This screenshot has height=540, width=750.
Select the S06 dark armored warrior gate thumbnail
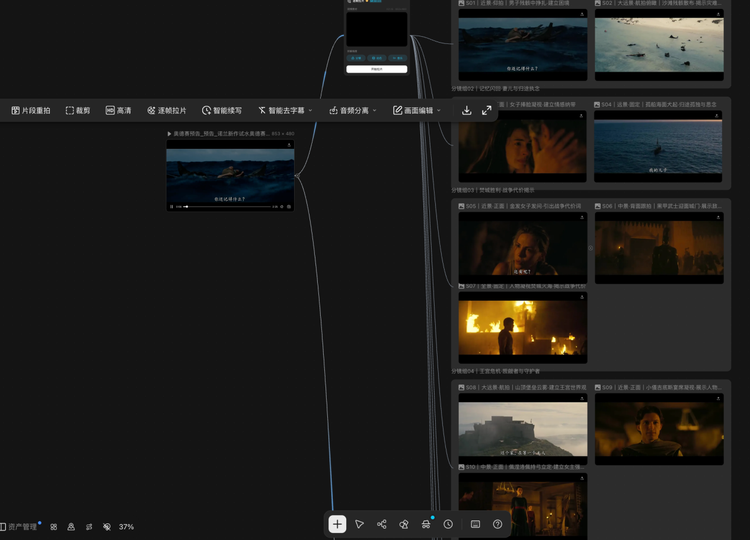point(659,248)
